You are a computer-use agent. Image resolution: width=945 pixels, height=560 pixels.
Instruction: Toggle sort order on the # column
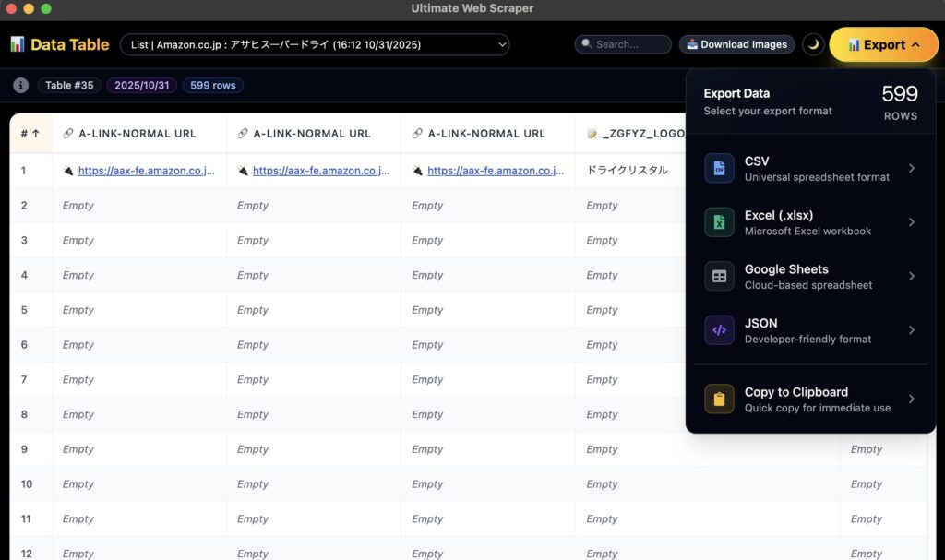click(x=30, y=134)
